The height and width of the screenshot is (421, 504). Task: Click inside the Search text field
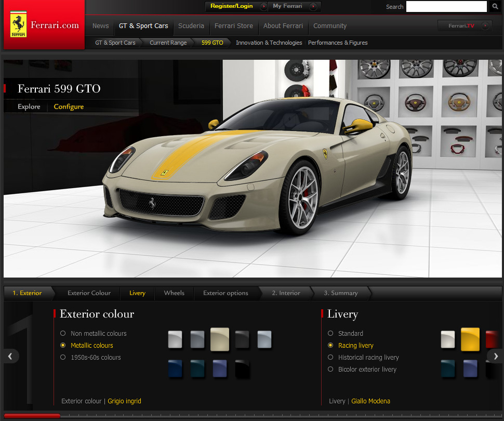point(446,7)
